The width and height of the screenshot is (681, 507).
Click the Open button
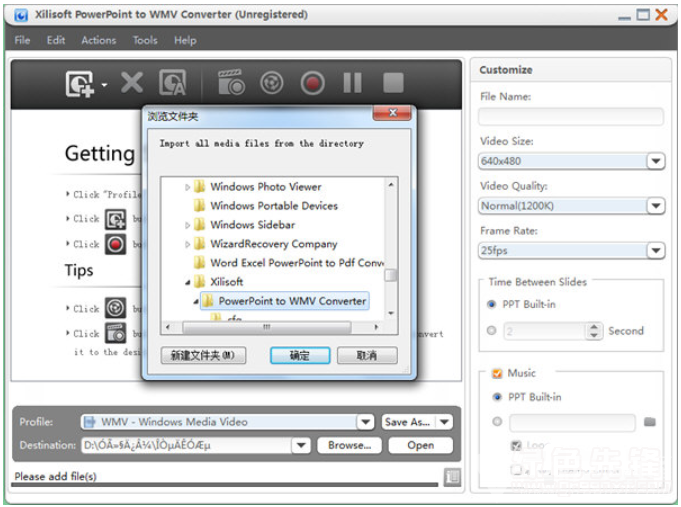click(420, 445)
